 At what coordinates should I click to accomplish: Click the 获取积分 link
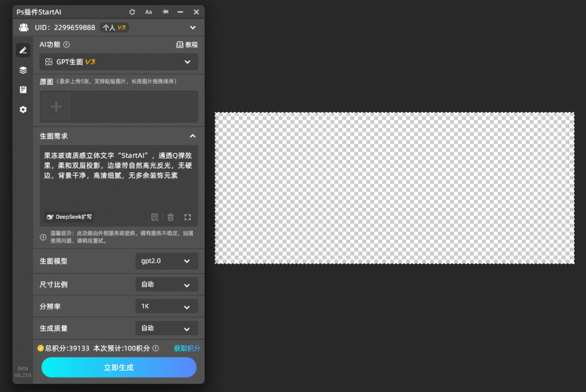[187, 349]
